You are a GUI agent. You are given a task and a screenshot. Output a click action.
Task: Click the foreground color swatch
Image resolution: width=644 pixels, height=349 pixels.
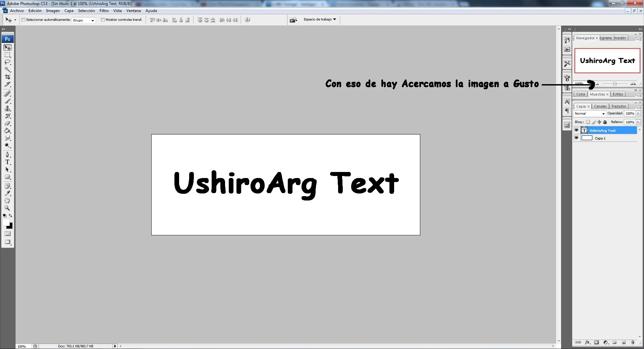click(x=6, y=223)
